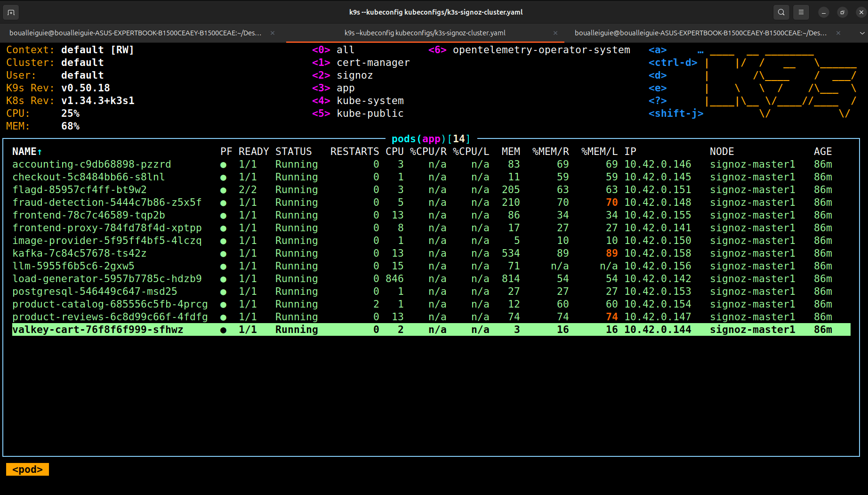The image size is (868, 495).
Task: Click the terminal search icon
Action: (x=781, y=12)
